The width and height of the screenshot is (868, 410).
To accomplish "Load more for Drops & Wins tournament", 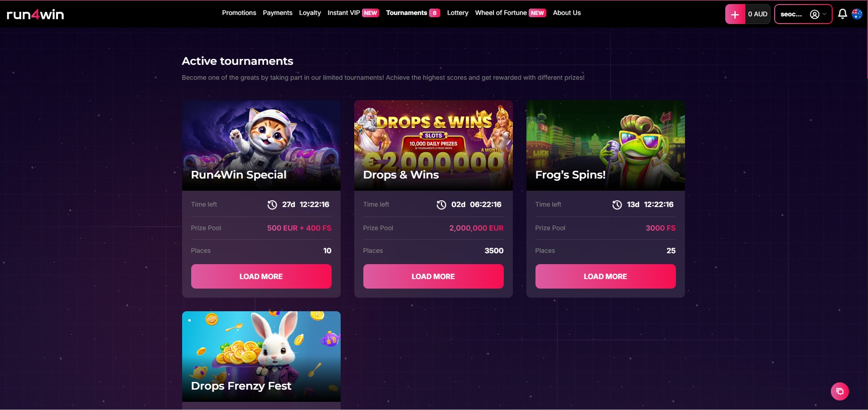I will pyautogui.click(x=433, y=276).
